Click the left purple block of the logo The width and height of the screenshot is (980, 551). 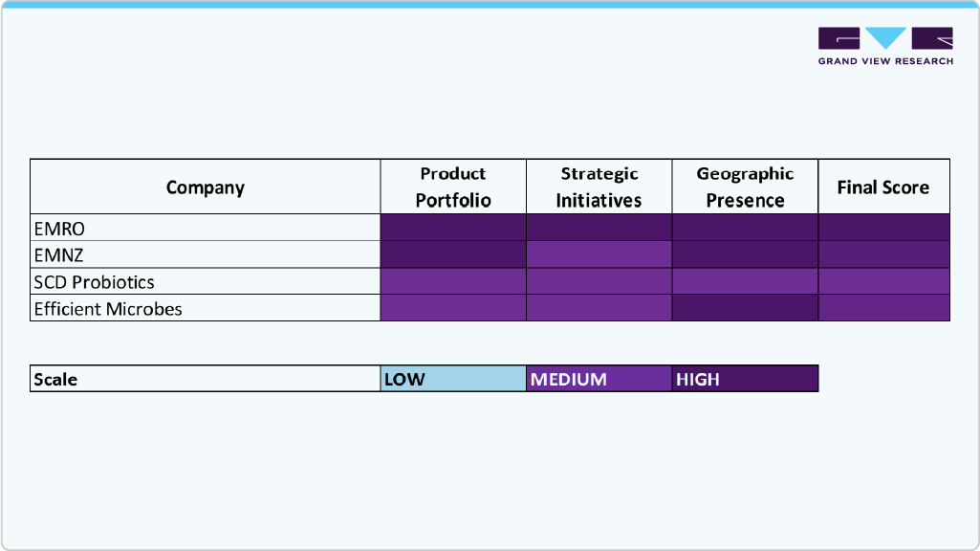[841, 40]
